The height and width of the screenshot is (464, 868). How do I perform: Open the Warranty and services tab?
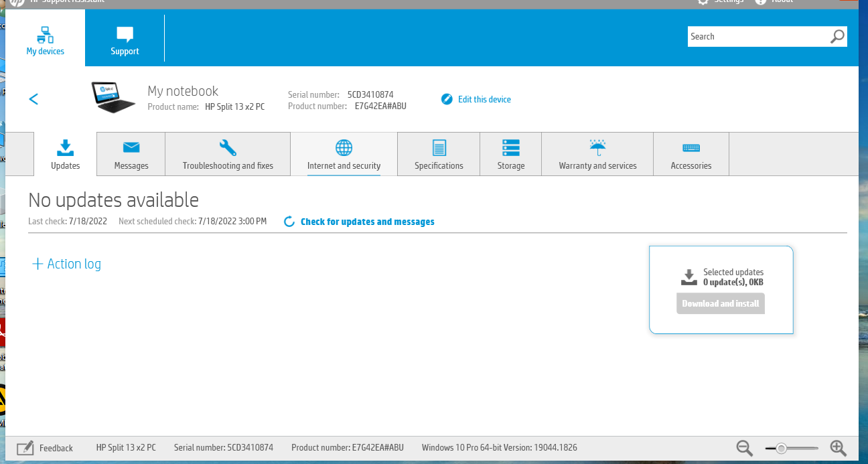(x=597, y=154)
